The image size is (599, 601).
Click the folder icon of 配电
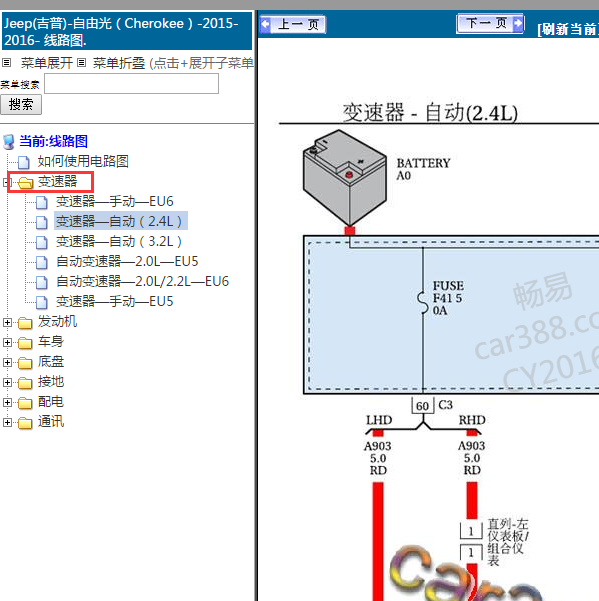coord(25,403)
